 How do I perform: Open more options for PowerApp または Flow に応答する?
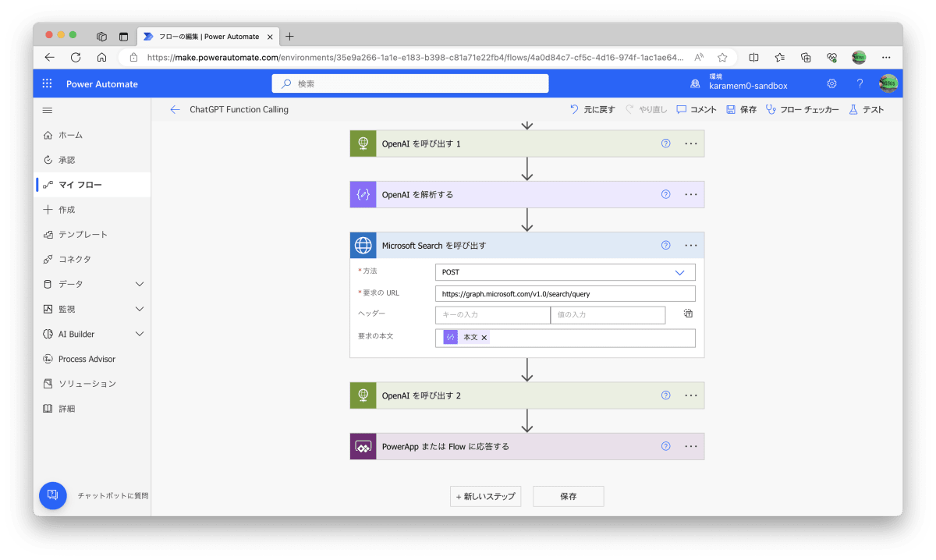click(x=690, y=446)
